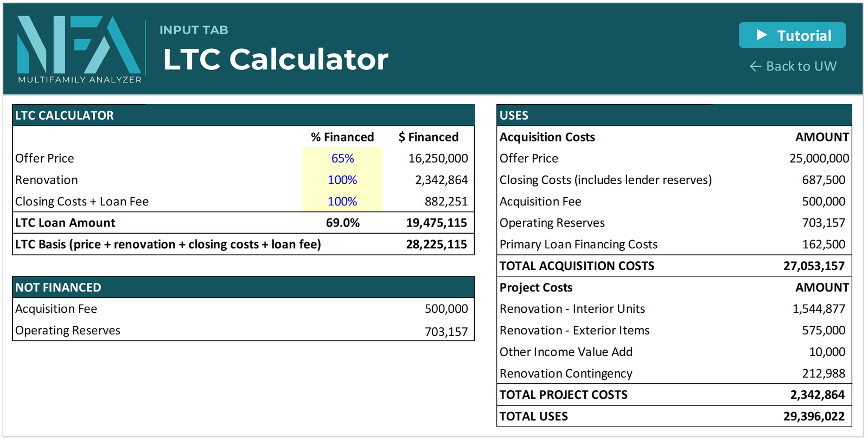Select the Acquisition Fee 500,000 in Not Financed
This screenshot has width=868, height=439.
click(x=446, y=309)
